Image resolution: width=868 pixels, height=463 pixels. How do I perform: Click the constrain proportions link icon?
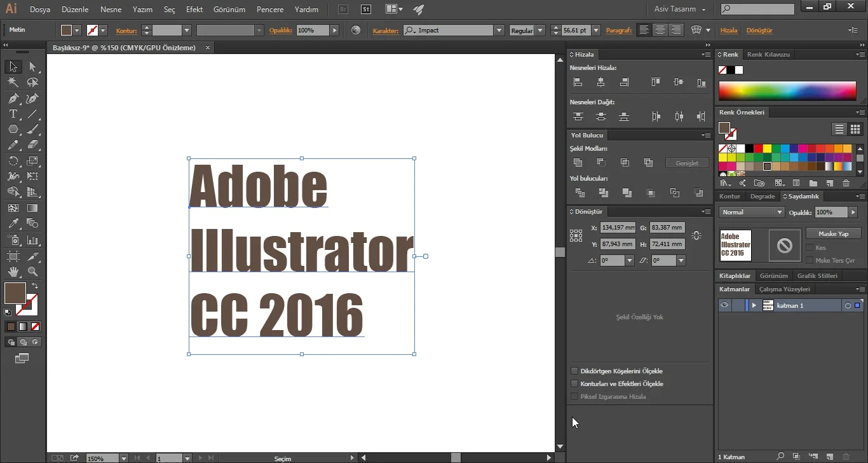pos(696,235)
